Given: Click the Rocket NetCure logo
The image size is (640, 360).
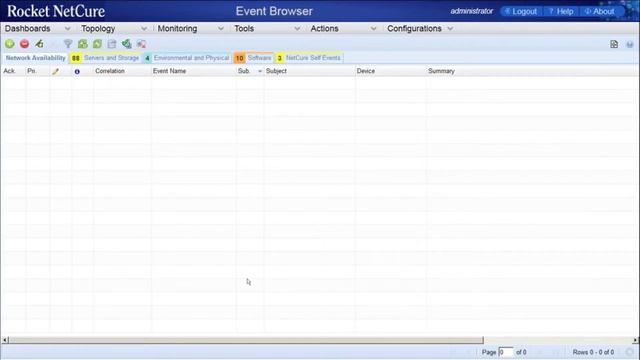Looking at the screenshot, I should (56, 11).
